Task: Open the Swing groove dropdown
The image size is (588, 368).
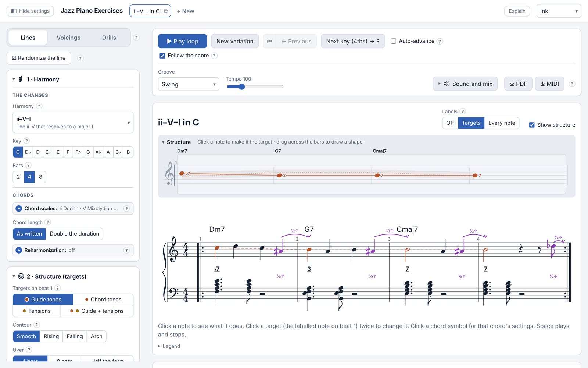Action: tap(189, 84)
